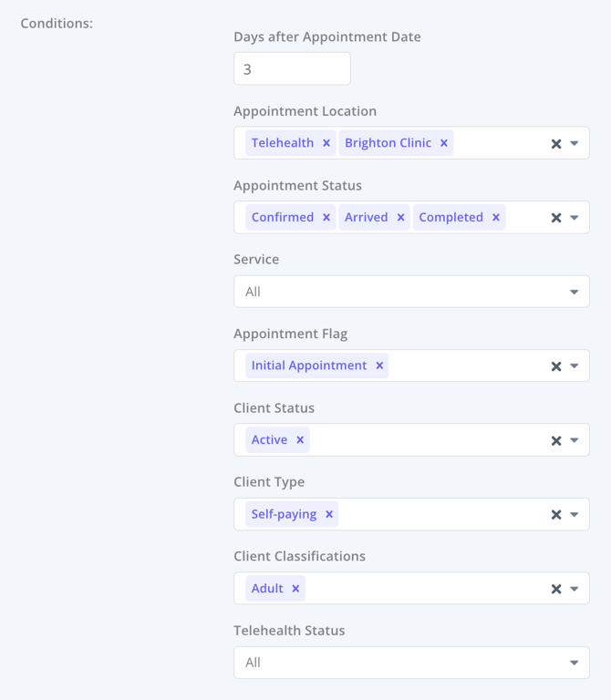Remove the Brighton Clinic location tag
The width and height of the screenshot is (611, 700).
(444, 143)
